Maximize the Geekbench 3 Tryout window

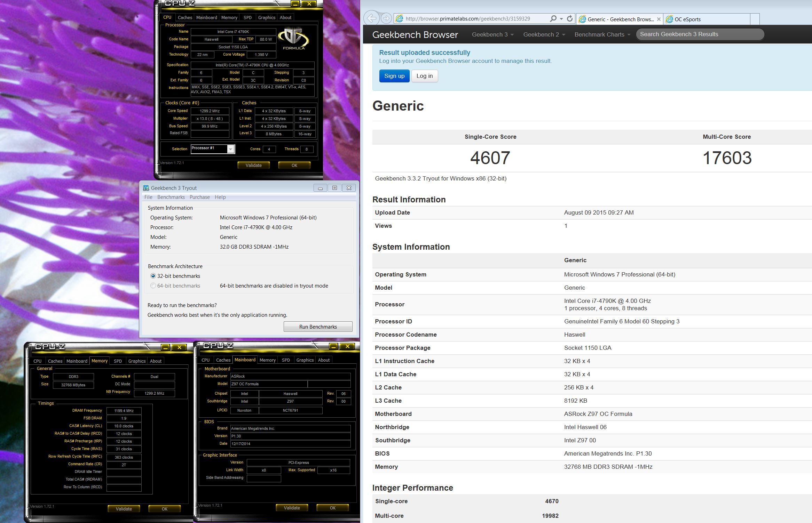(x=334, y=188)
